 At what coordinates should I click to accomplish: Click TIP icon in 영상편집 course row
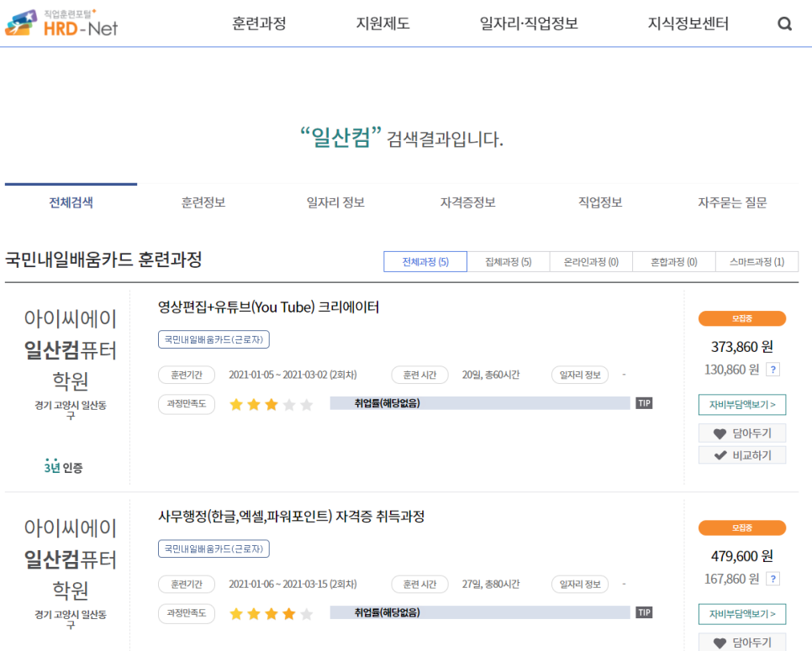644,404
